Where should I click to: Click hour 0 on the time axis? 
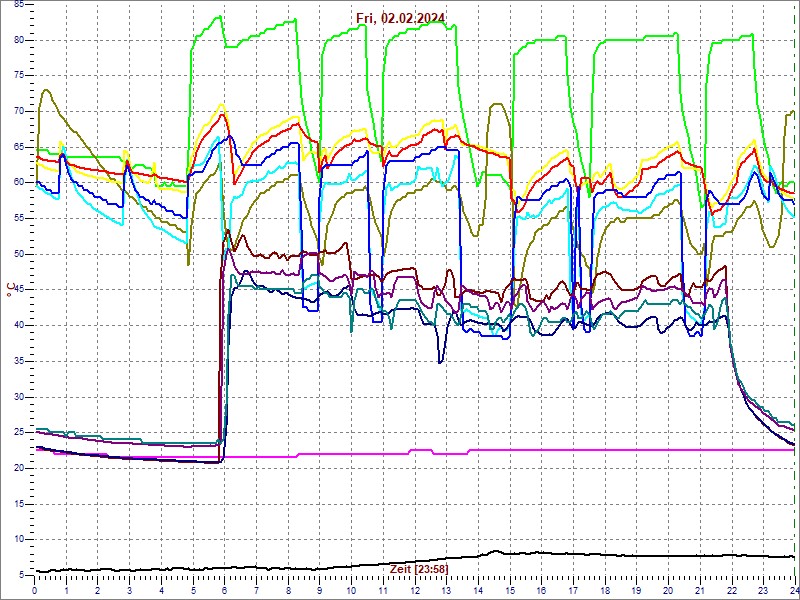click(34, 589)
